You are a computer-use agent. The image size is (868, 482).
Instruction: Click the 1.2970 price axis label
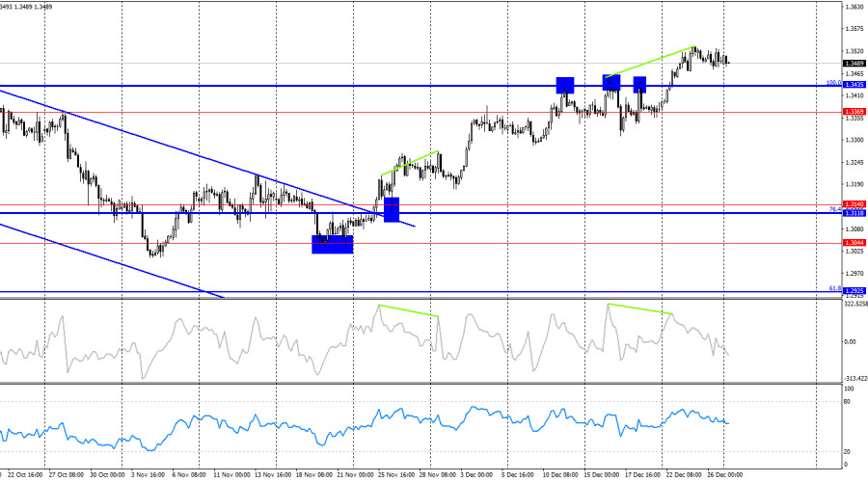point(855,274)
